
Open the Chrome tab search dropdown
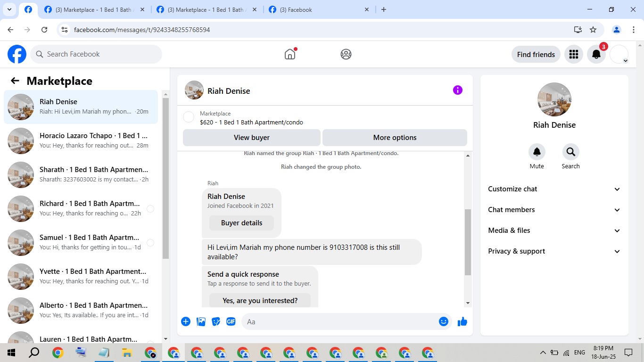pyautogui.click(x=9, y=9)
